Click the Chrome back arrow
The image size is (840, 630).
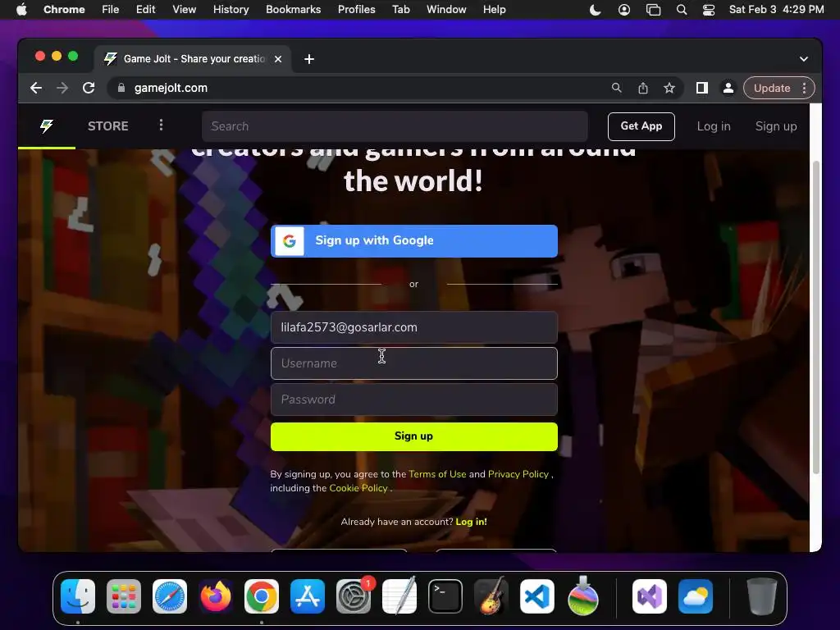click(x=36, y=88)
